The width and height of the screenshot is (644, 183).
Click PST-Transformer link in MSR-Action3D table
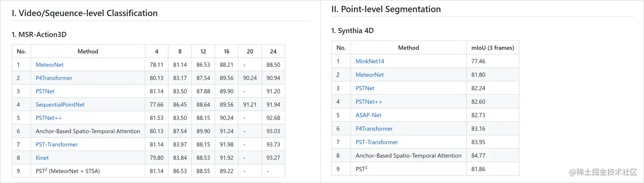57,144
